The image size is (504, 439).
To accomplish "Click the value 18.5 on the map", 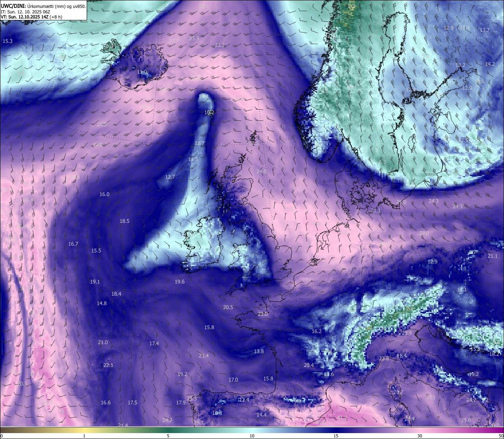I will point(124,221).
